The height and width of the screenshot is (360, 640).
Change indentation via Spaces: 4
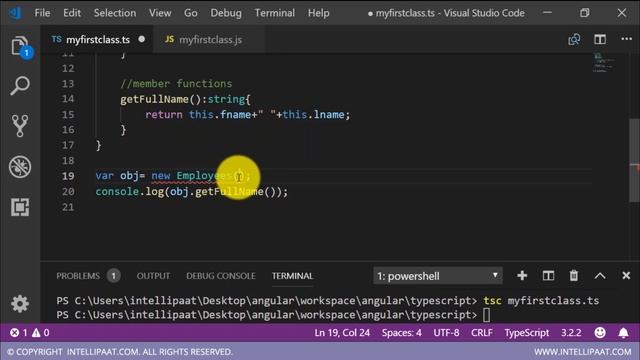point(402,333)
